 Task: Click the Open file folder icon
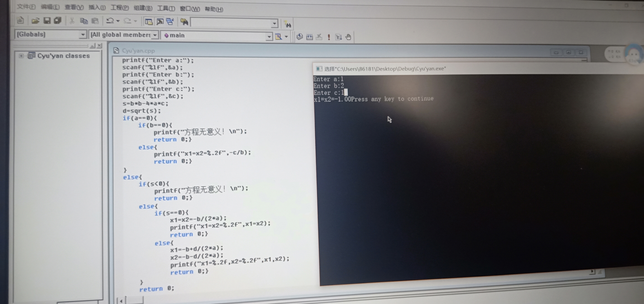35,21
